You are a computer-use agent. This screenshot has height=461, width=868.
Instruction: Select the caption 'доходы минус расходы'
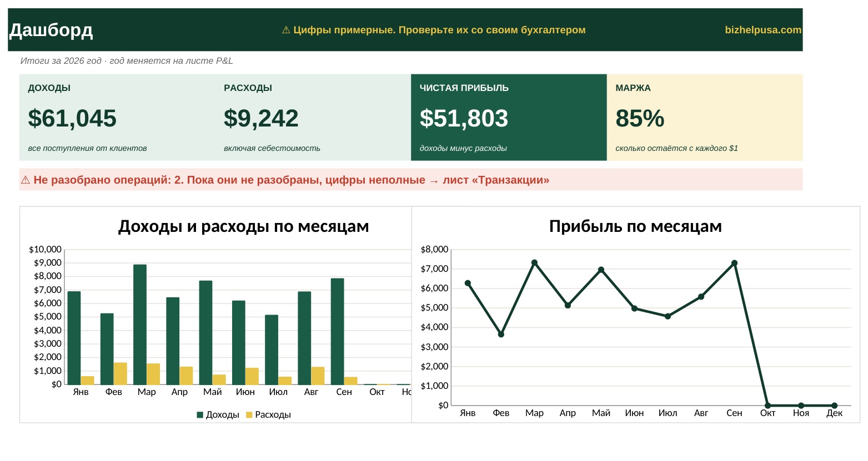463,148
